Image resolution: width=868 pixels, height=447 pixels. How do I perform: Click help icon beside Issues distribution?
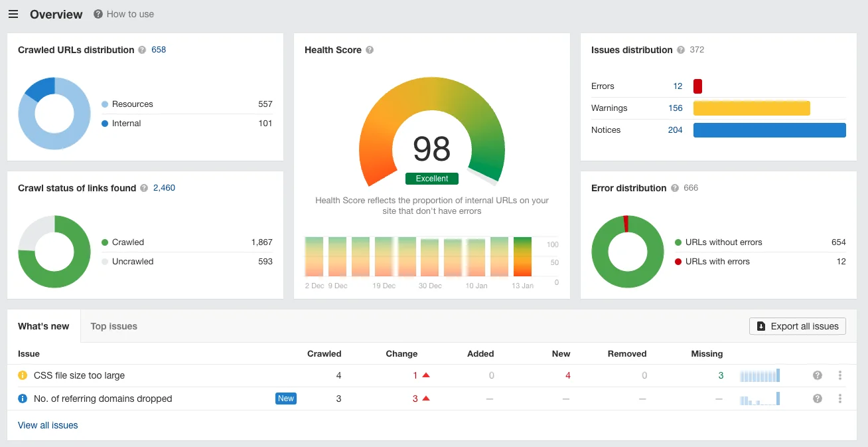[680, 50]
